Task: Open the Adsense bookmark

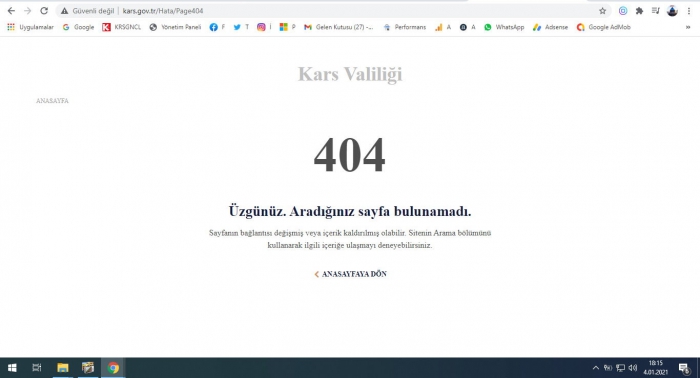Action: 550,27
